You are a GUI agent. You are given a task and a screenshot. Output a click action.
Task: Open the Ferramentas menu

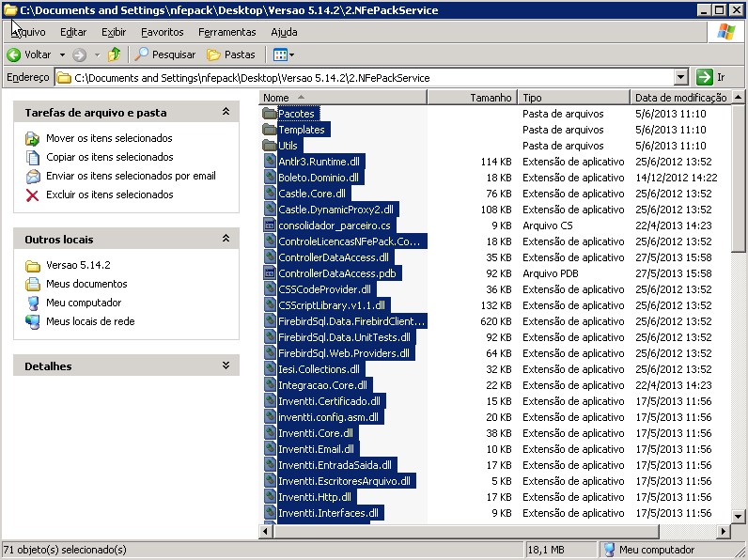tap(226, 32)
